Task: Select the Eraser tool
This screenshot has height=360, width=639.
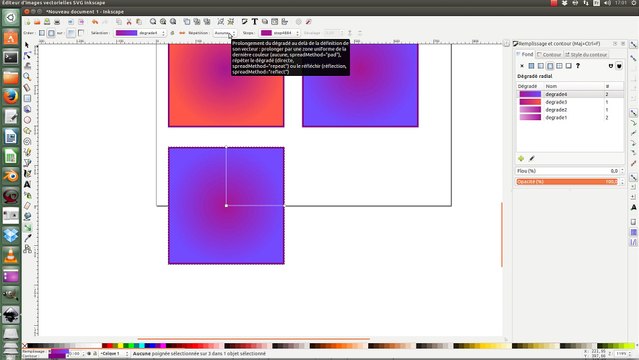Action: [27, 206]
